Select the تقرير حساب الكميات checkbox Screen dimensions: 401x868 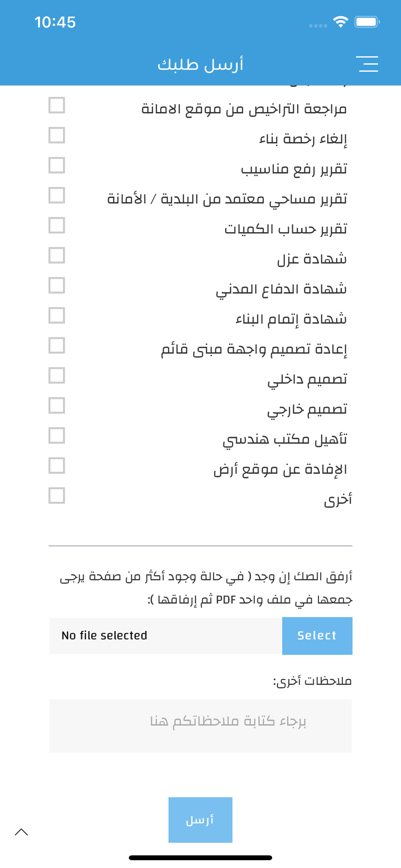pyautogui.click(x=57, y=226)
